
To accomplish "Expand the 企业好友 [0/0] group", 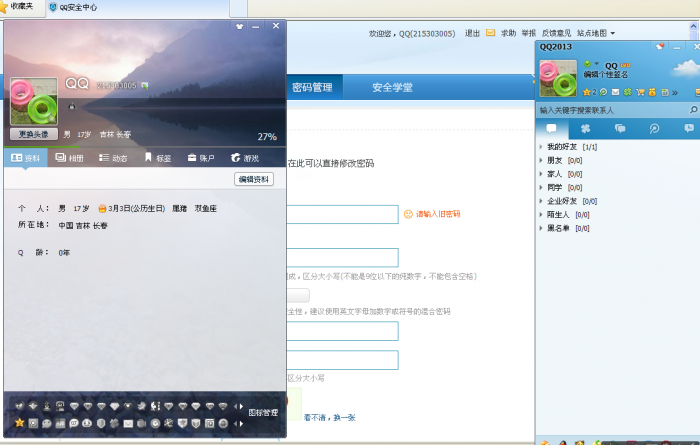I will pos(569,201).
